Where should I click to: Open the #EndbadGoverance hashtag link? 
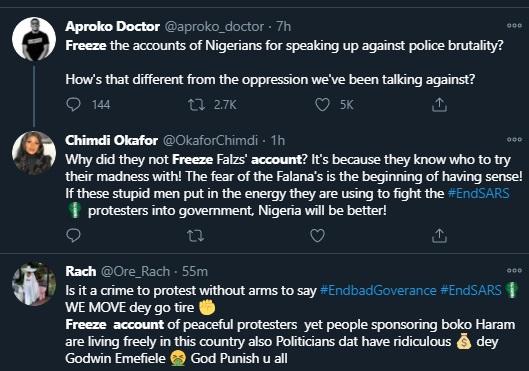coord(378,290)
